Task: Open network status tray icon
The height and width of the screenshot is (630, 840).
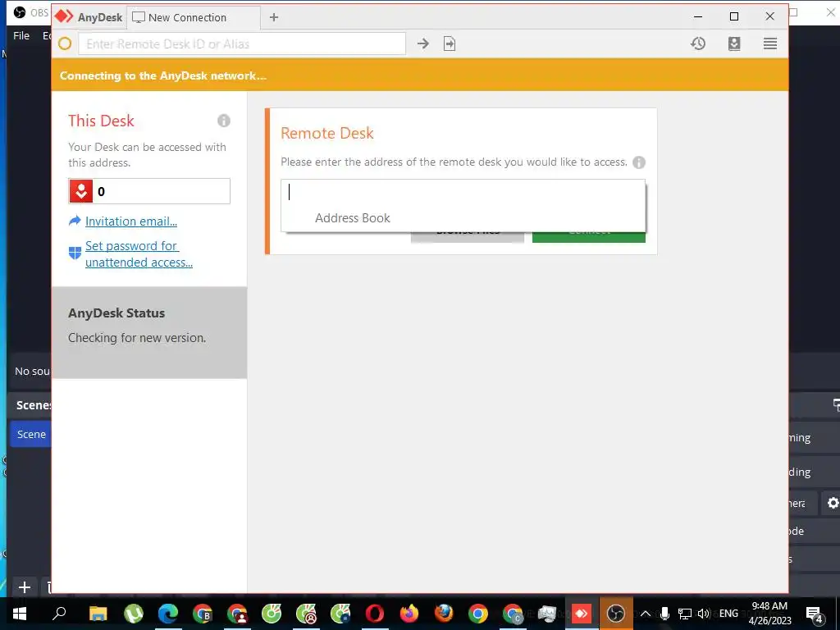Action: click(x=685, y=614)
